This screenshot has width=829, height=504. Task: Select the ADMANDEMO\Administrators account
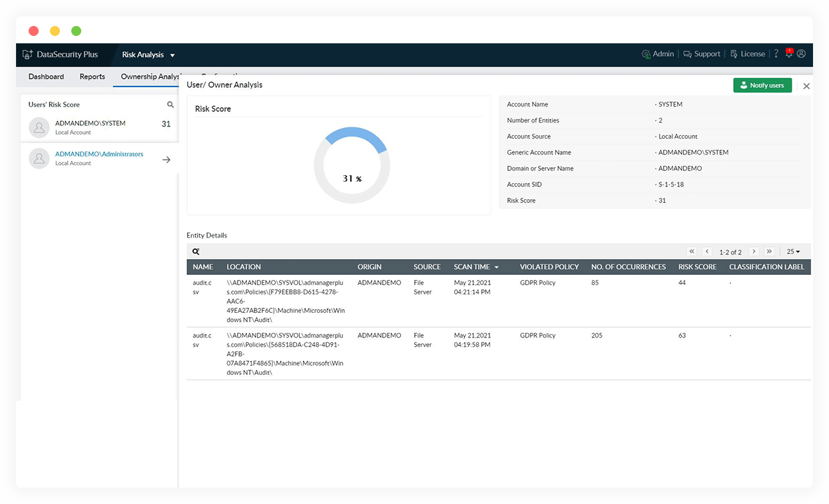click(99, 154)
